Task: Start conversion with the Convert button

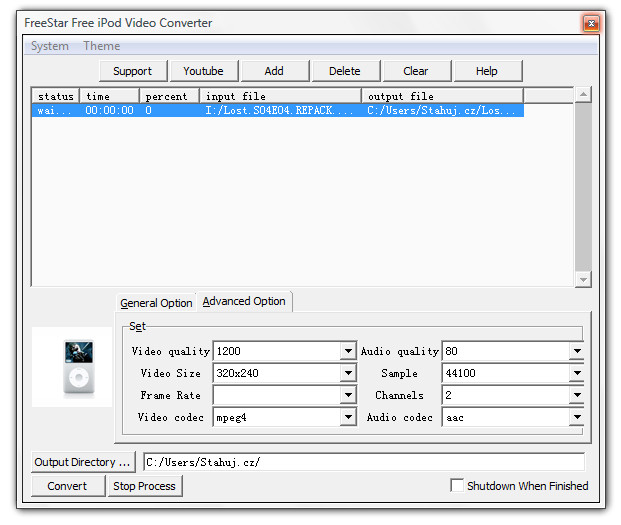Action: coord(68,486)
